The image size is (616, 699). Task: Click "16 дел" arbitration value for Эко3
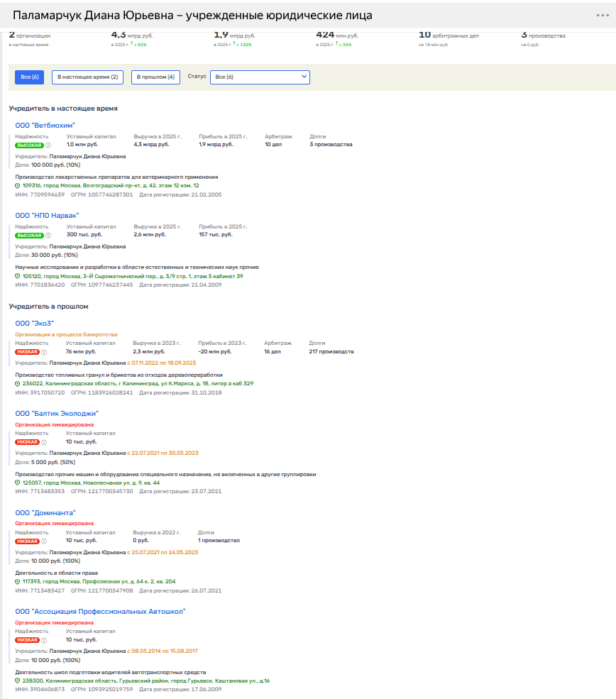point(273,352)
